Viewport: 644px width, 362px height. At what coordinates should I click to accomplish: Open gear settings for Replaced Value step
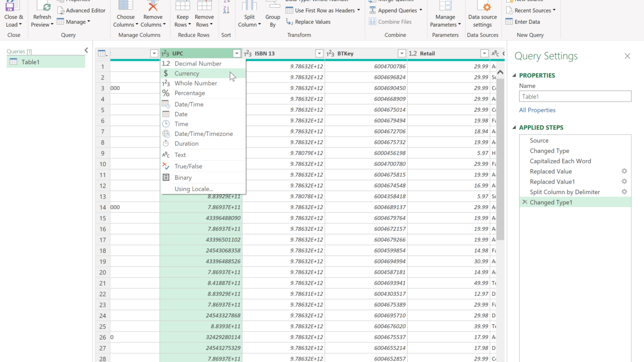tap(624, 171)
